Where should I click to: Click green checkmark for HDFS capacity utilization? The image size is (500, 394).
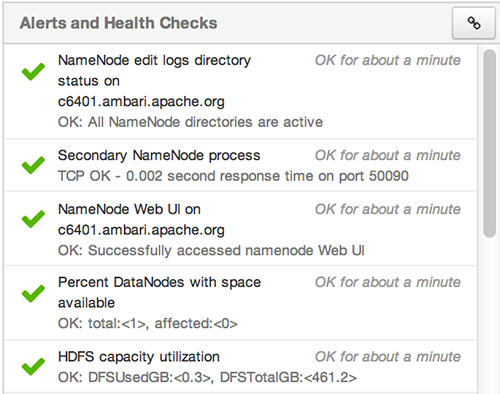click(33, 366)
